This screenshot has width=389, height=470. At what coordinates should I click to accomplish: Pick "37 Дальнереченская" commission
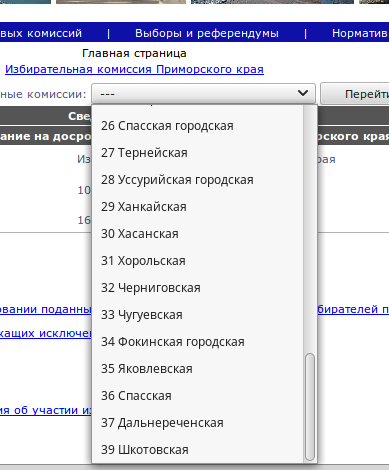point(198,423)
